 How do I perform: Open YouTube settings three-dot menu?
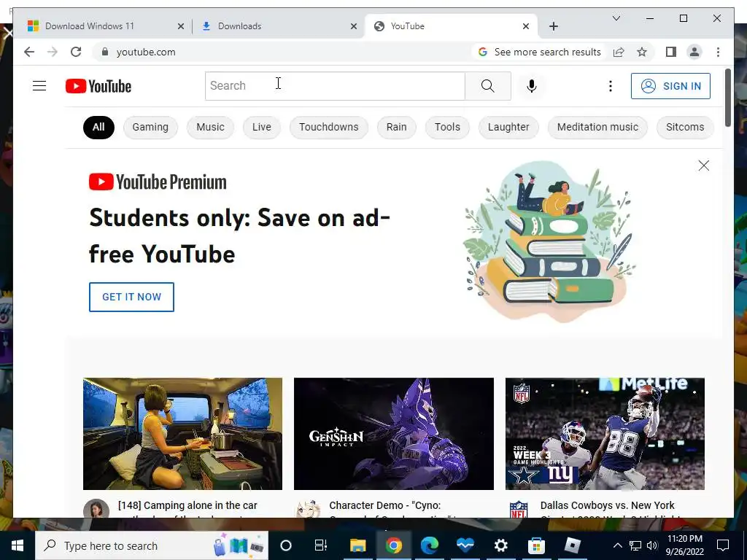point(611,86)
